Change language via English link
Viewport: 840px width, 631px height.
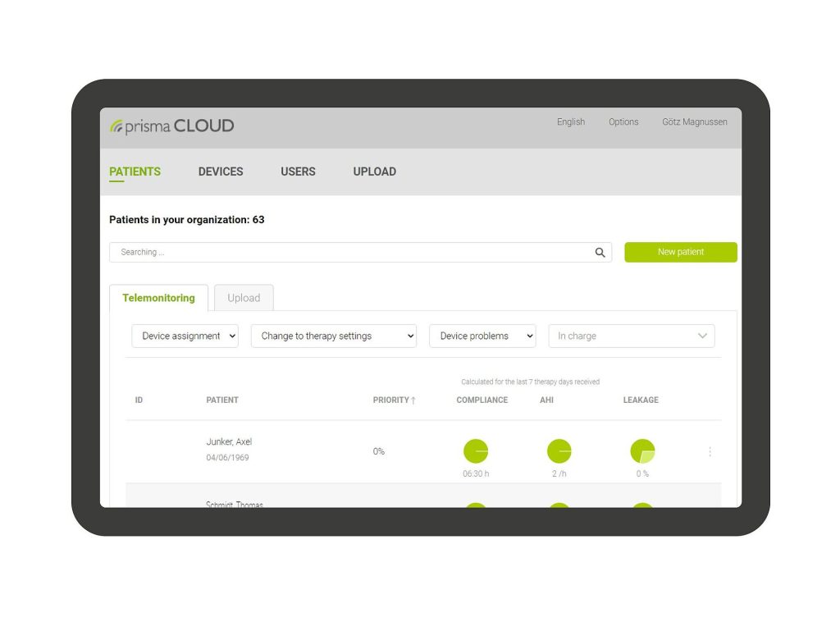click(571, 122)
